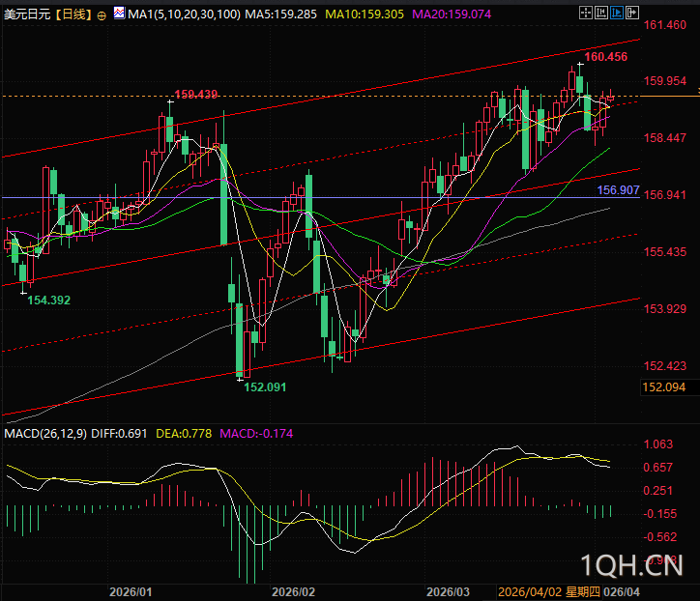The width and height of the screenshot is (700, 601).
Task: Click the 0.251 MACD axis value
Action: pyautogui.click(x=658, y=491)
